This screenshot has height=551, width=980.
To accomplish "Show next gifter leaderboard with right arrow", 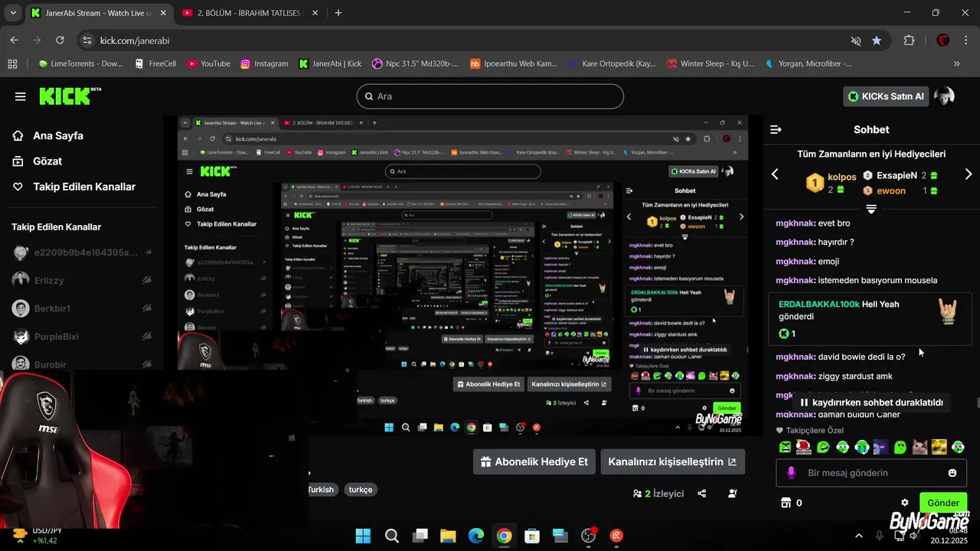I will click(x=969, y=174).
